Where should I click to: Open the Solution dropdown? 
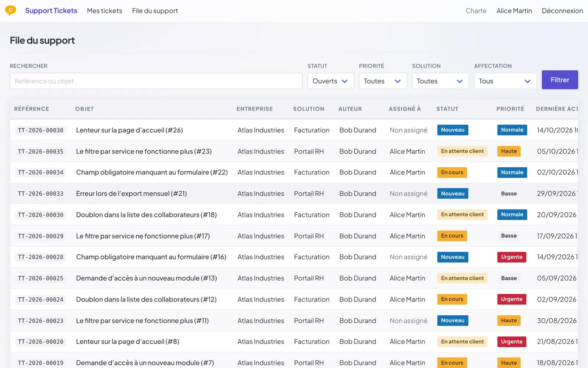(440, 81)
